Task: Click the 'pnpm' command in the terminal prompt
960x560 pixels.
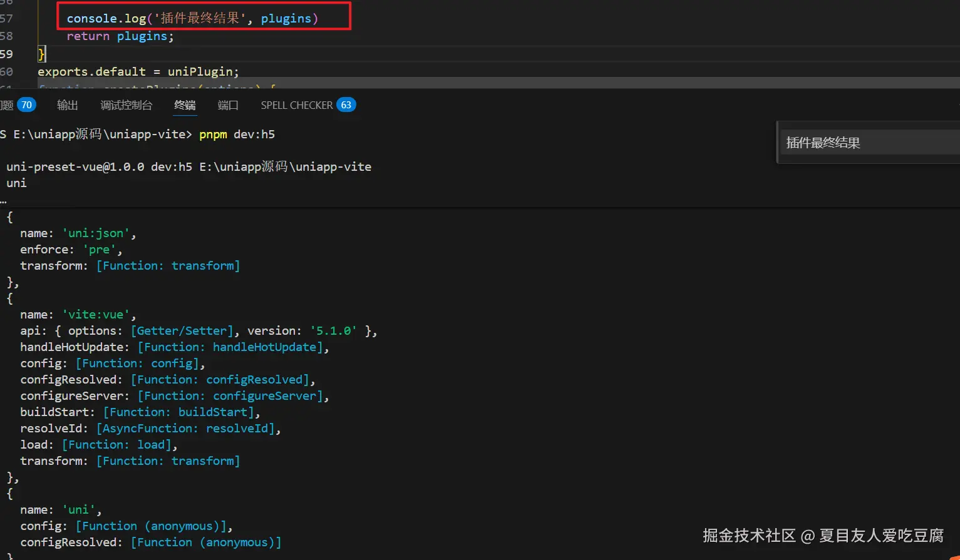Action: click(x=213, y=135)
